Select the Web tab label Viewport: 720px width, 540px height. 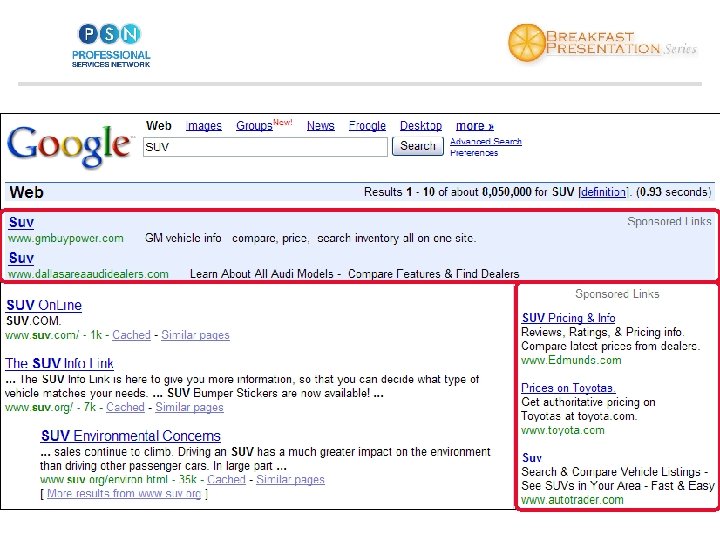159,125
